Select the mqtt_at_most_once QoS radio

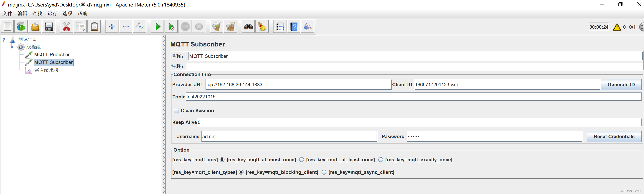coord(222,160)
